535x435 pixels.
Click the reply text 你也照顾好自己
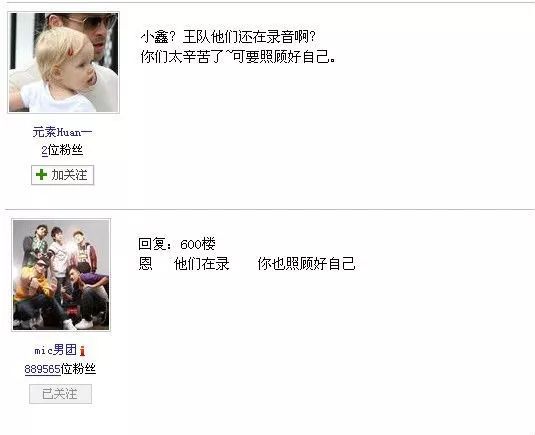306,264
